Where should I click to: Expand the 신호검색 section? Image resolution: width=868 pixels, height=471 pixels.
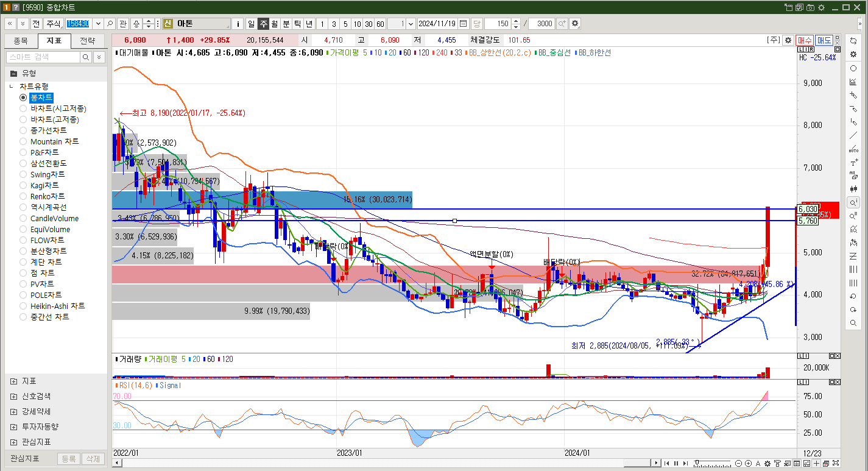click(x=13, y=396)
